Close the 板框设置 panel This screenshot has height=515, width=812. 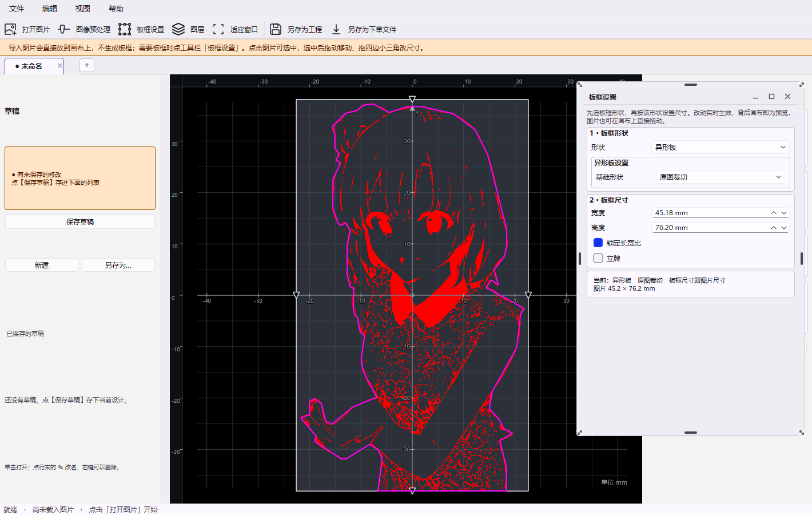787,97
